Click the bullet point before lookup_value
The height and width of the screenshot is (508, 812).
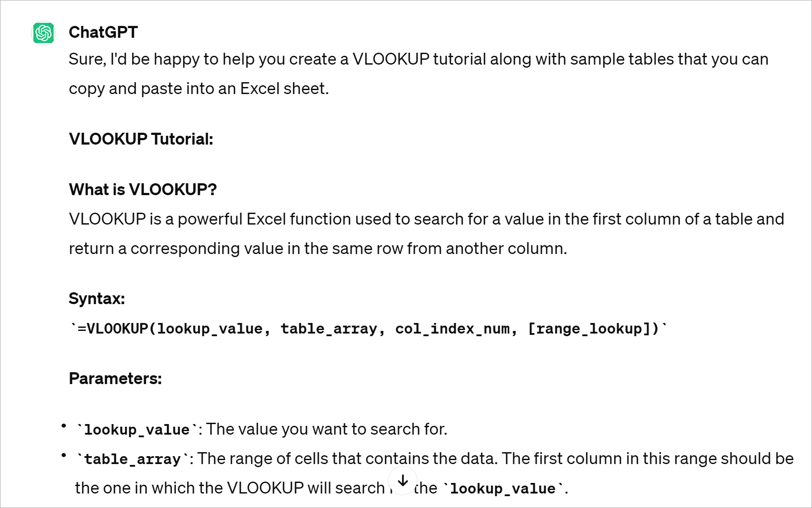tap(64, 425)
